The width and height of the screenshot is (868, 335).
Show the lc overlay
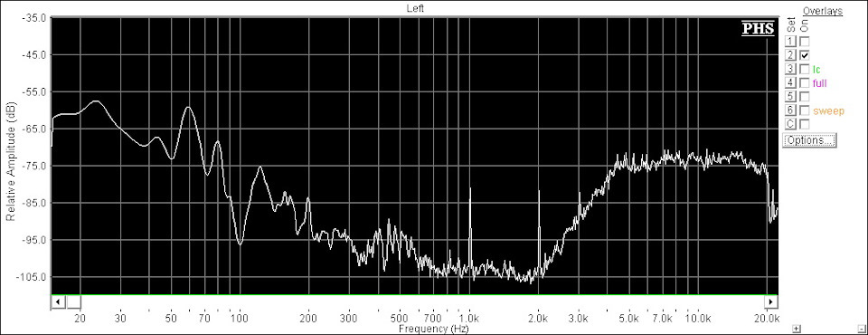(x=805, y=69)
